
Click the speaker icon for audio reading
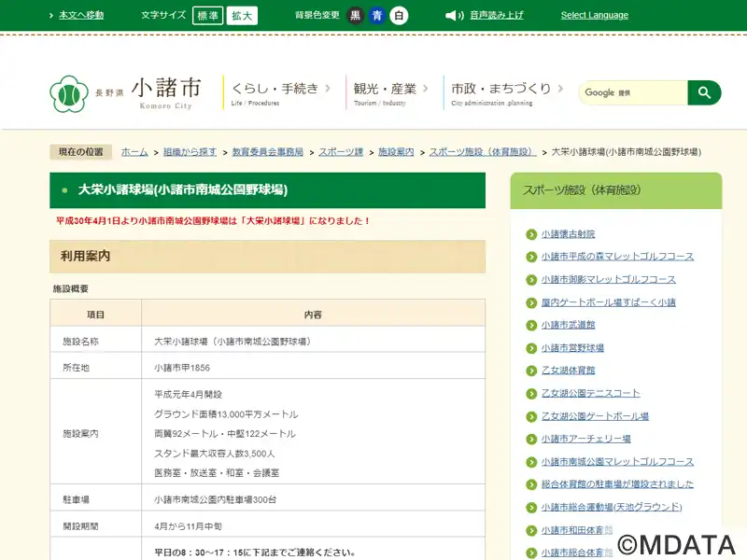pyautogui.click(x=455, y=15)
